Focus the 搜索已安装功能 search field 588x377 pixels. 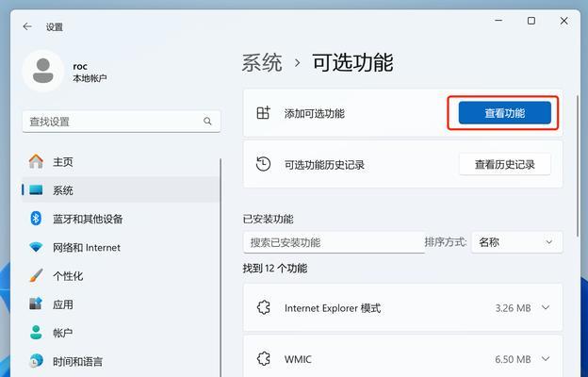pyautogui.click(x=334, y=242)
